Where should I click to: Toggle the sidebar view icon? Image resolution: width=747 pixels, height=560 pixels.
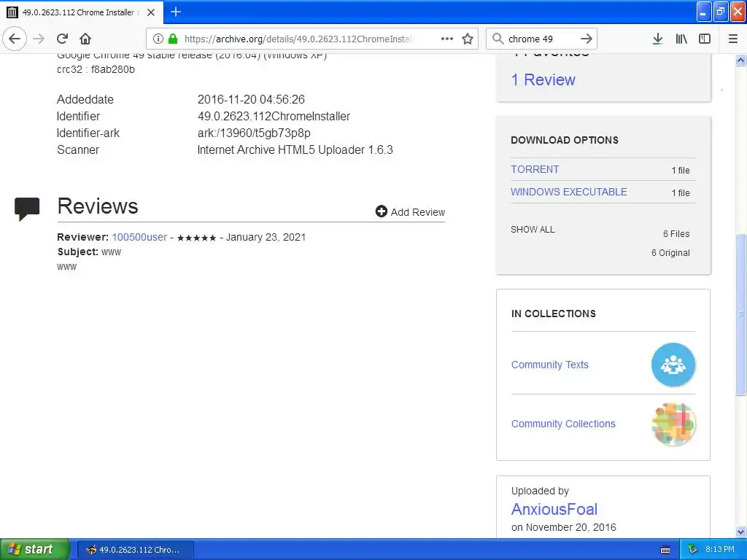705,39
